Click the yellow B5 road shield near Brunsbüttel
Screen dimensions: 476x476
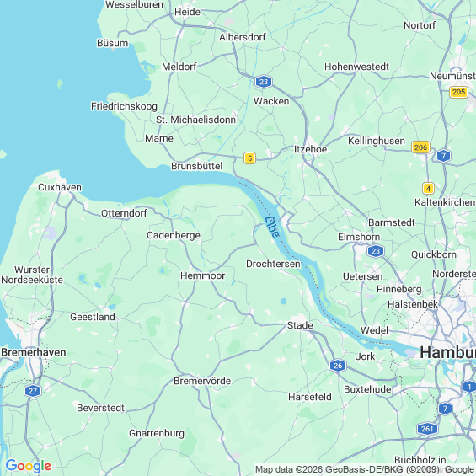point(249,158)
